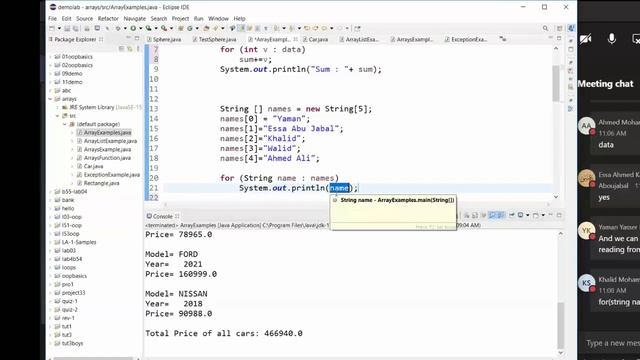
Task: Select the LA-1-Samples project
Action: (79, 242)
